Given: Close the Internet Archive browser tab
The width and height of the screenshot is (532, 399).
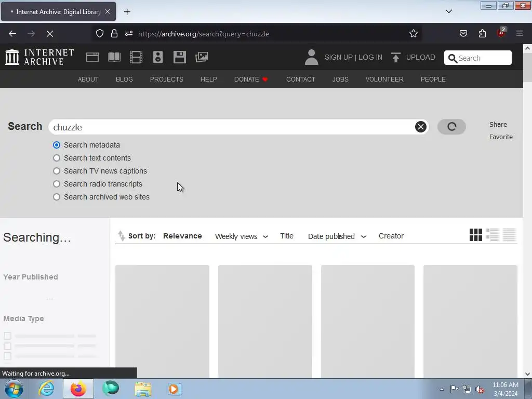Looking at the screenshot, I should coord(108,11).
